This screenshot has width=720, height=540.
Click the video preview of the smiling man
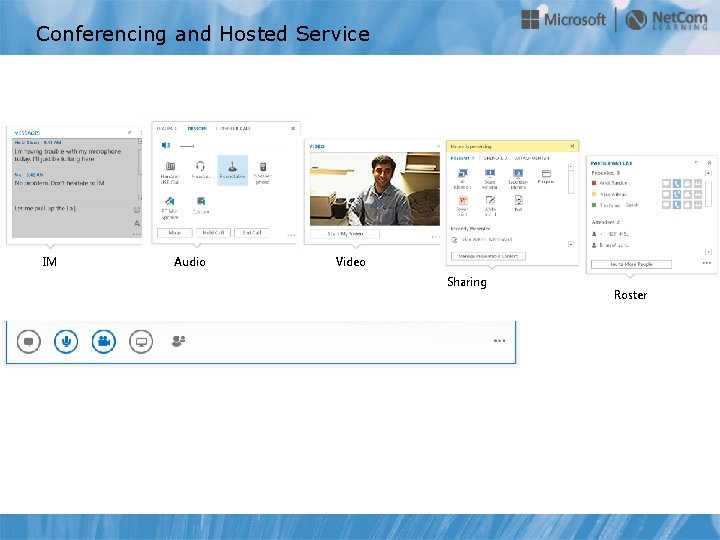pyautogui.click(x=375, y=189)
